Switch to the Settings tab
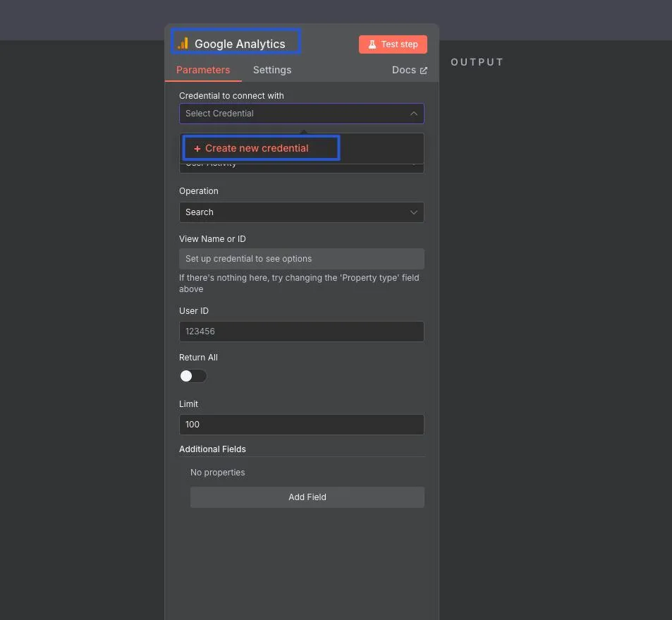Image resolution: width=672 pixels, height=620 pixels. [x=272, y=70]
